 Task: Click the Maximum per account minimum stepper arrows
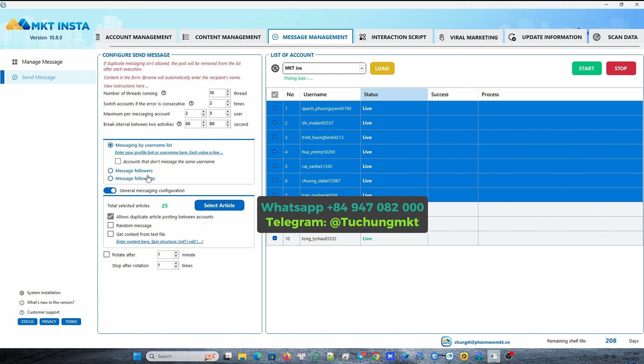203,114
